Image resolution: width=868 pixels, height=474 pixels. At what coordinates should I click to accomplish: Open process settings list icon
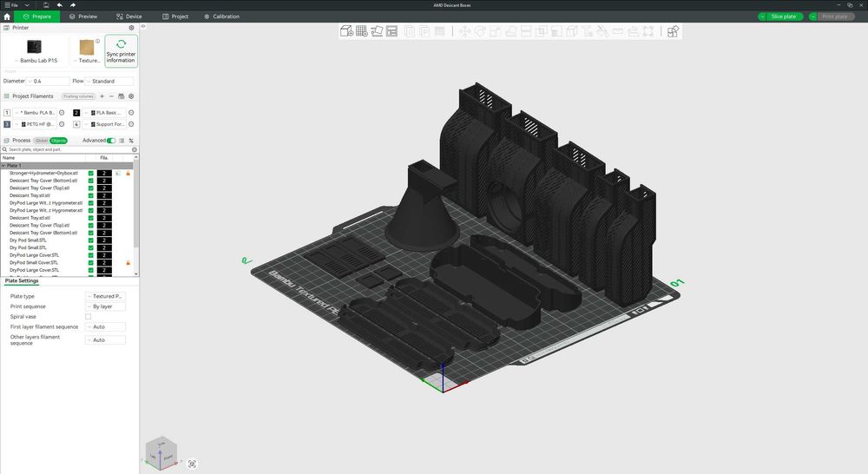tap(122, 141)
